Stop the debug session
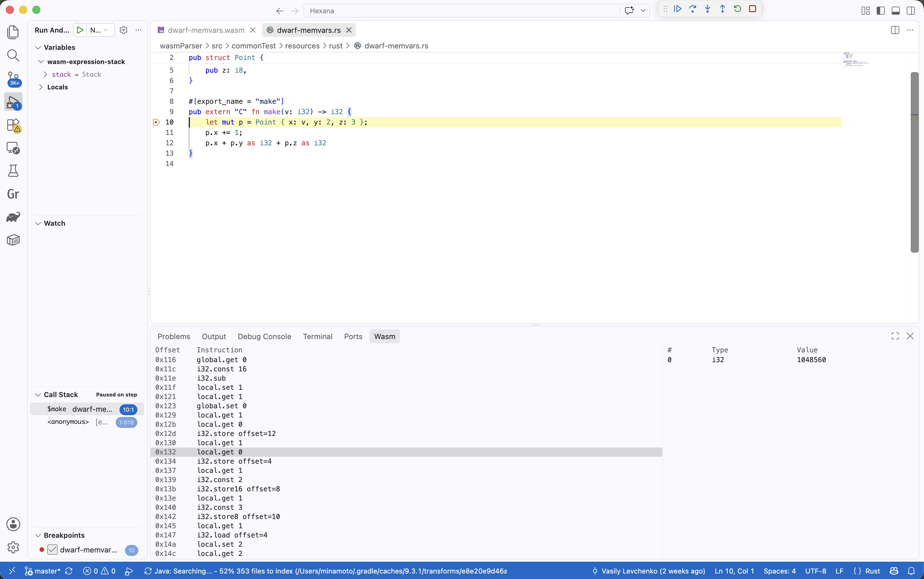Image resolution: width=924 pixels, height=579 pixels. 752,9
